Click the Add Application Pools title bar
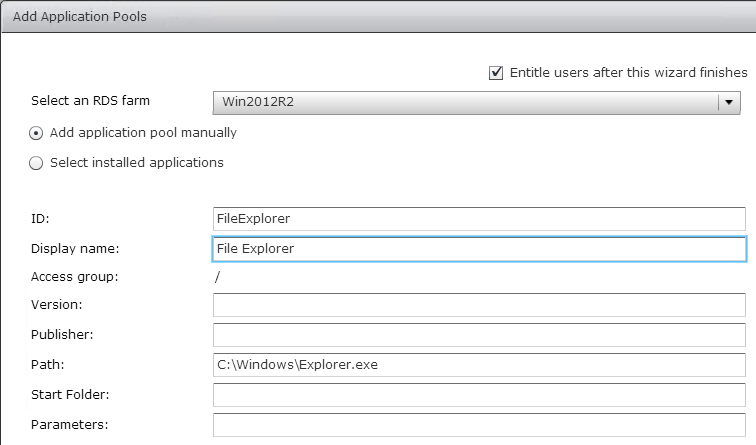756x445 pixels. click(x=378, y=16)
